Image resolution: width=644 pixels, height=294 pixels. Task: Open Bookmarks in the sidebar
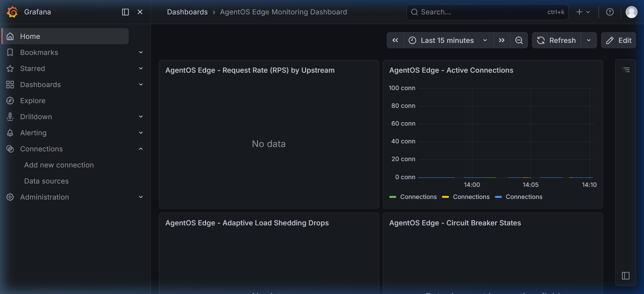point(39,53)
